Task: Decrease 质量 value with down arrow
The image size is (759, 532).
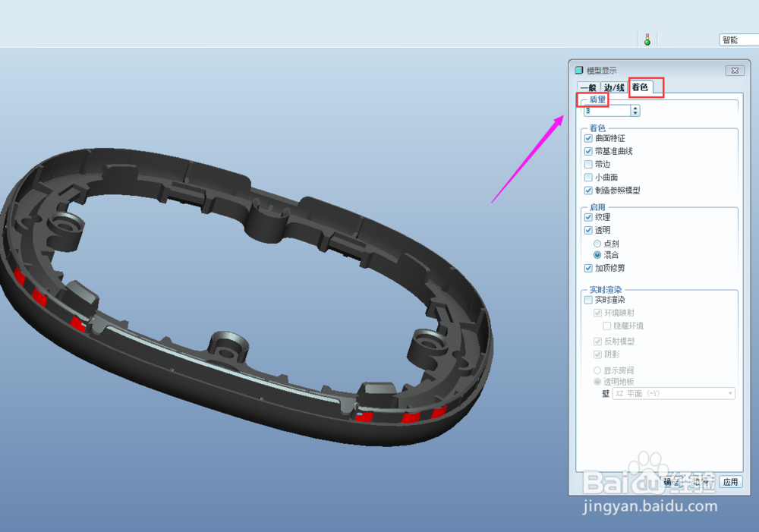Action: point(635,114)
